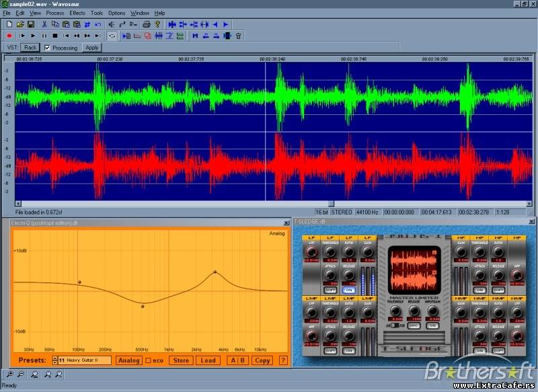Image resolution: width=538 pixels, height=392 pixels.
Task: Close the T-SLEDGE plugin panel
Action: (x=531, y=221)
